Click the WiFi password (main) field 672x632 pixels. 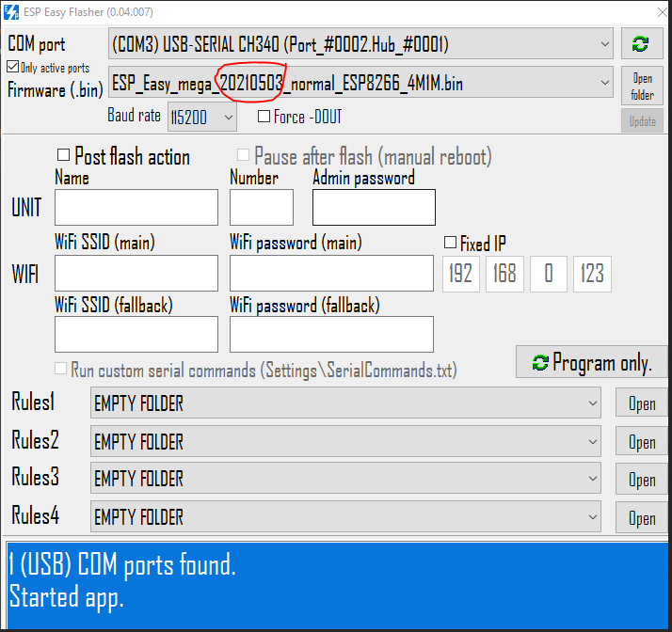331,273
